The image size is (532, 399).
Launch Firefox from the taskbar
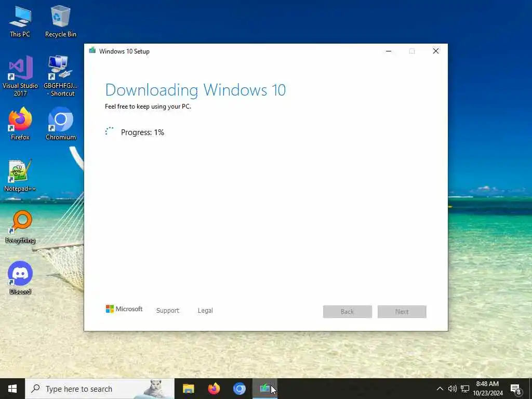click(214, 389)
